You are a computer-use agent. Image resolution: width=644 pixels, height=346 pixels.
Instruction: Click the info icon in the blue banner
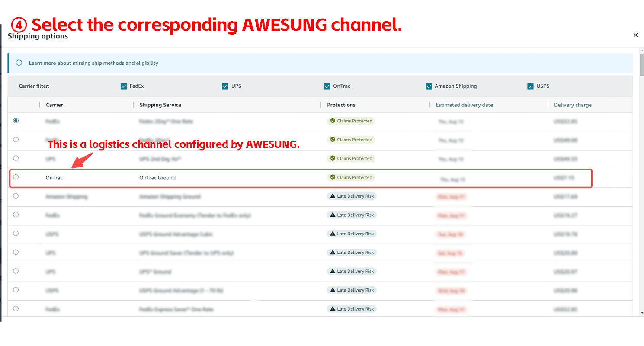pyautogui.click(x=19, y=63)
